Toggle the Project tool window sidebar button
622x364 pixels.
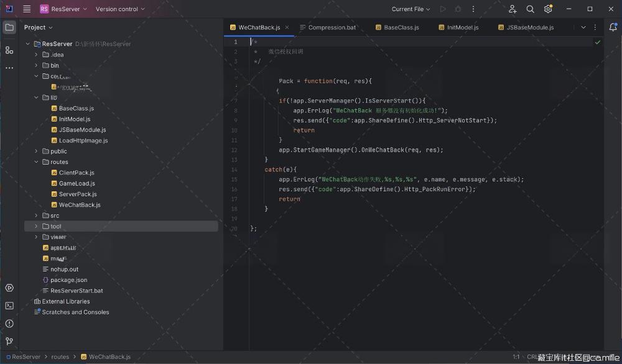(x=9, y=27)
